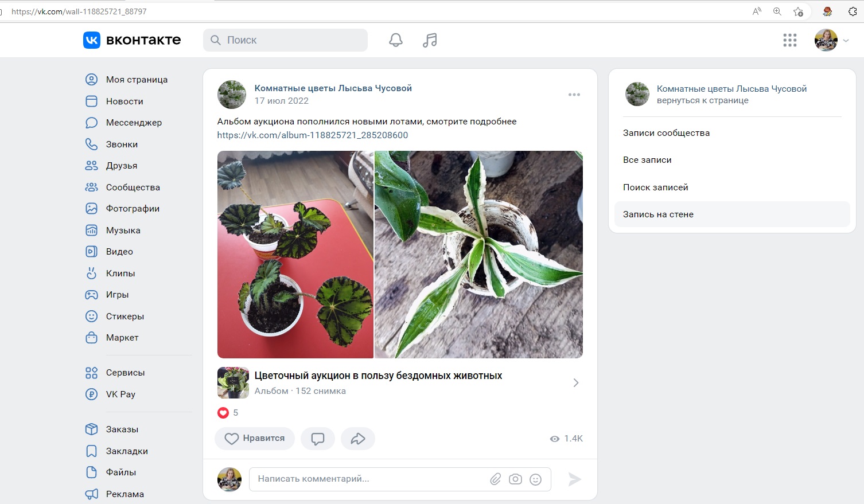
Task: Click the Заказы box icon
Action: [x=91, y=429]
